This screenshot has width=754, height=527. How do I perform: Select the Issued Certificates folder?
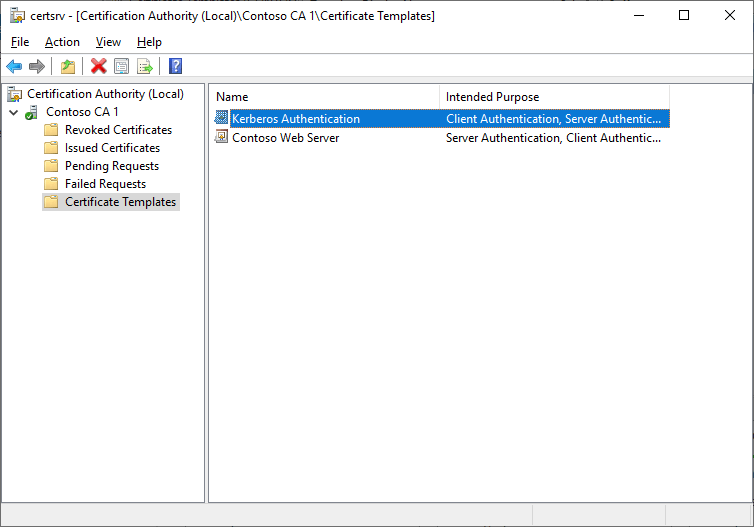112,148
